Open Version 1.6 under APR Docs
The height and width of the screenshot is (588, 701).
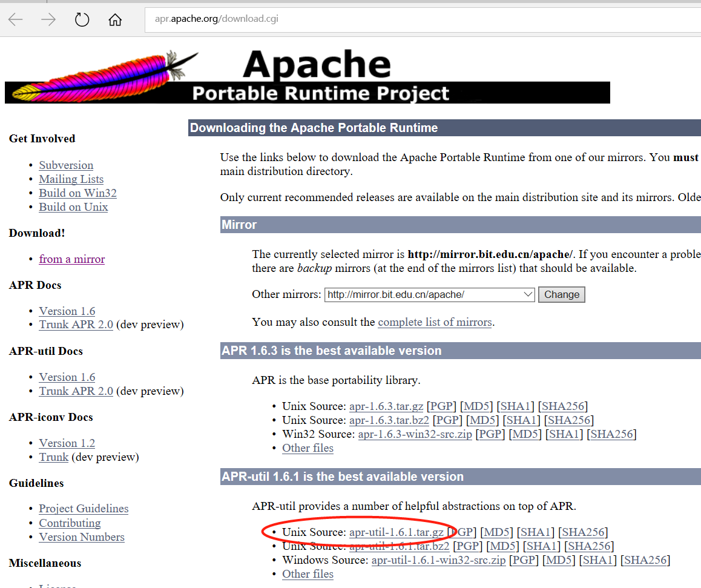pos(67,311)
